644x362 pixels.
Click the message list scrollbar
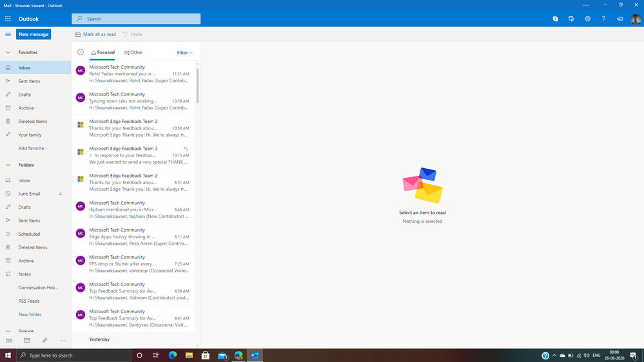tap(197, 86)
